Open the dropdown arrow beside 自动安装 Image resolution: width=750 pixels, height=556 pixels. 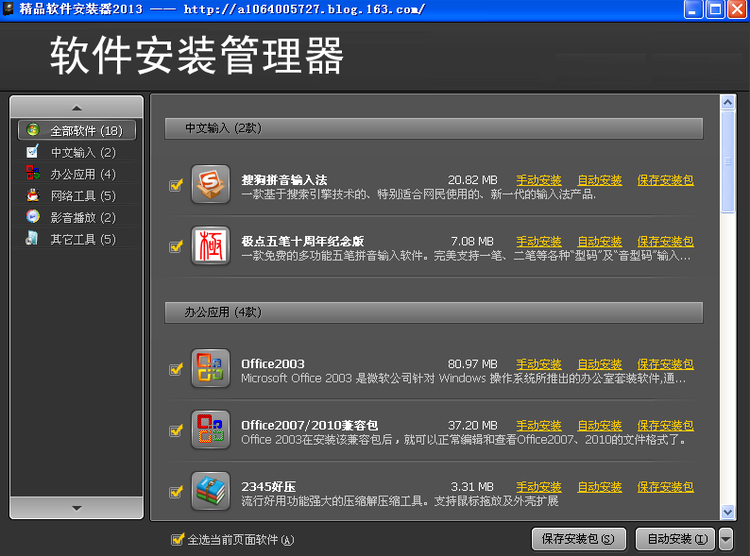[x=726, y=539]
